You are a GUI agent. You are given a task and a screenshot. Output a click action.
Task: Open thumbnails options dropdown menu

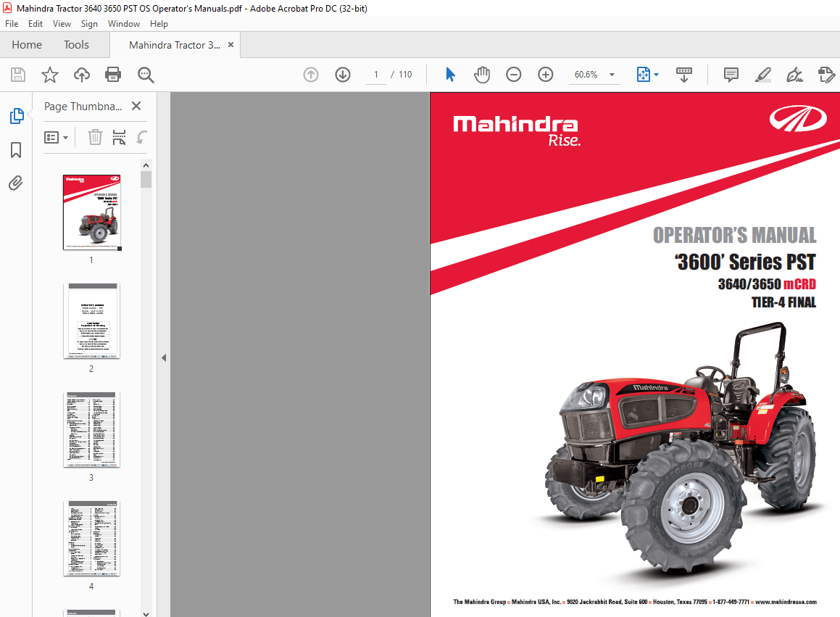(57, 138)
